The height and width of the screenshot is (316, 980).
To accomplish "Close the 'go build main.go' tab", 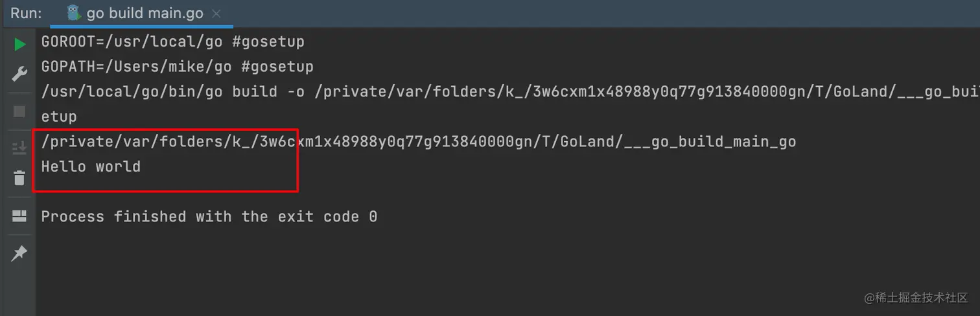I will (216, 14).
